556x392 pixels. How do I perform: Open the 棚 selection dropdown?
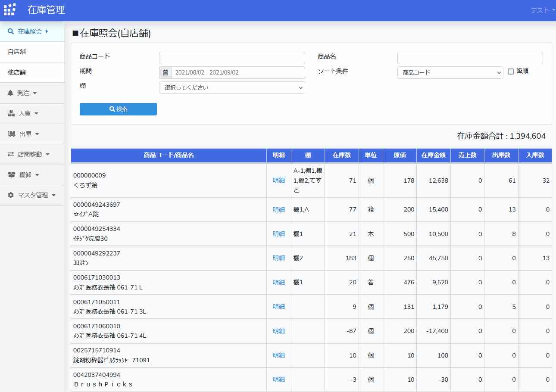232,87
